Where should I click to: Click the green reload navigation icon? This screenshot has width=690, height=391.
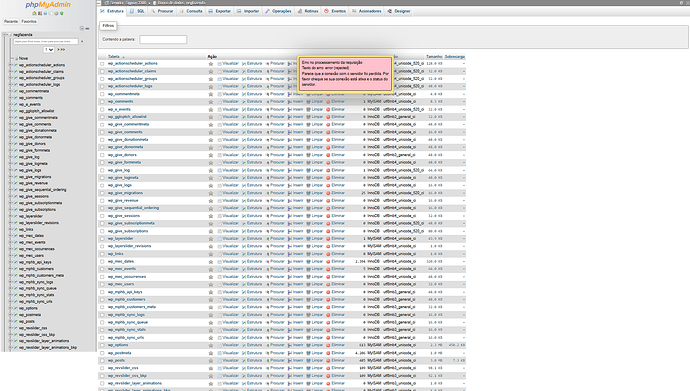pos(62,13)
